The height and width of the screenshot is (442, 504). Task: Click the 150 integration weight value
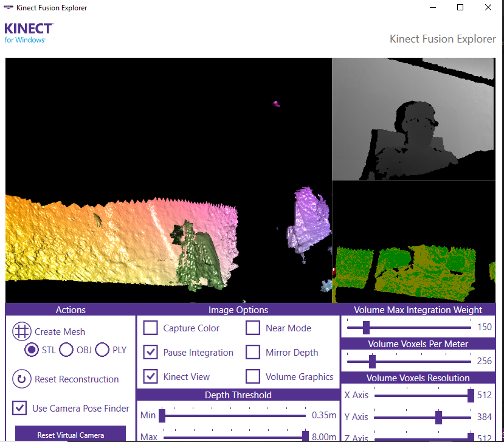point(485,327)
